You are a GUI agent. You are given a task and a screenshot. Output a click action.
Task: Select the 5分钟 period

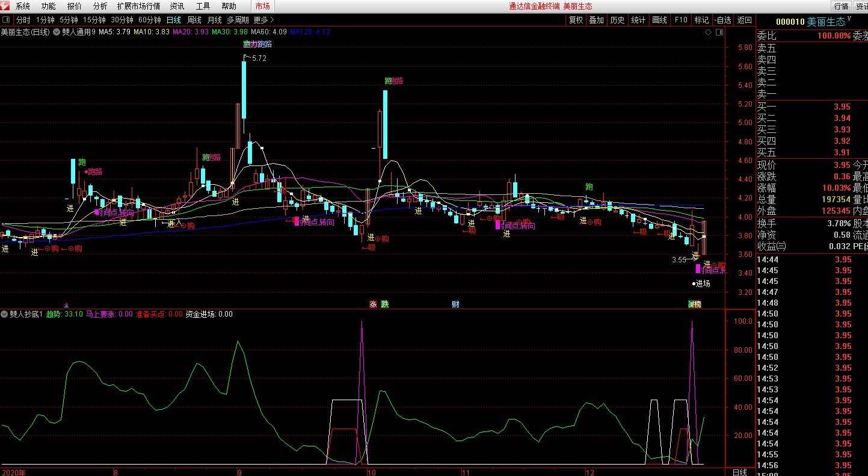click(69, 20)
